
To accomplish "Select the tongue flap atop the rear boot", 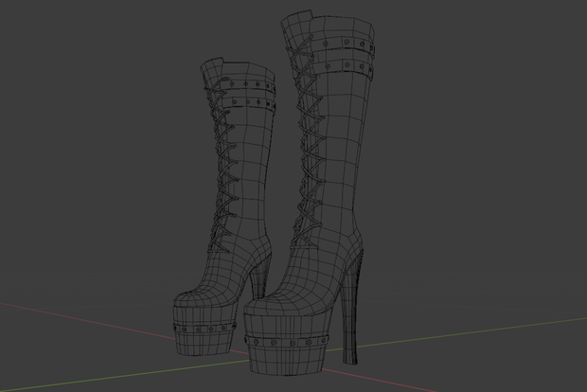I will (211, 73).
